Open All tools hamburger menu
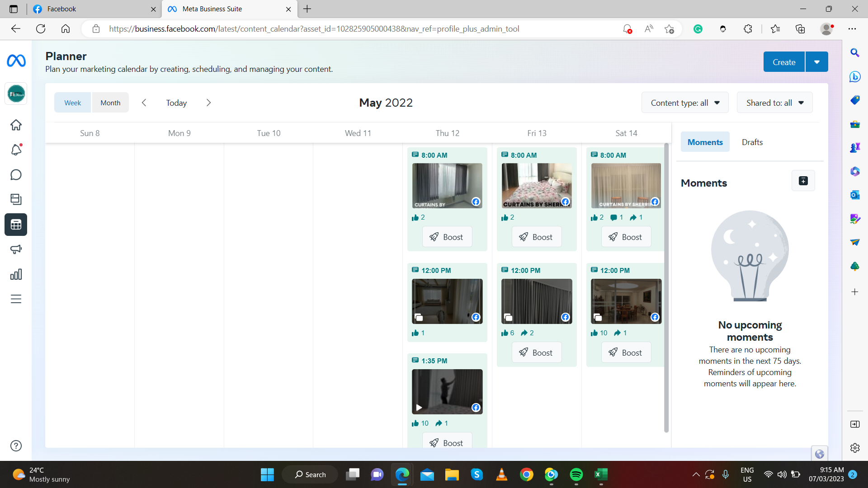The image size is (868, 488). tap(16, 299)
